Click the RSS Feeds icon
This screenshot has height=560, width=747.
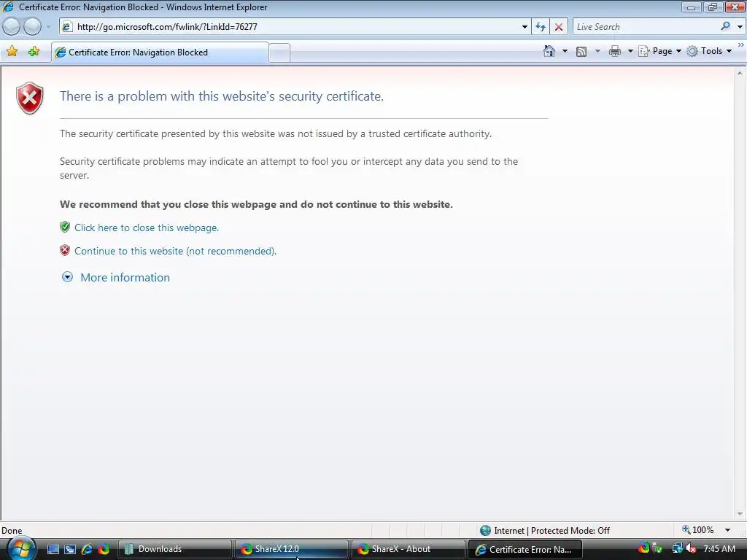[581, 52]
